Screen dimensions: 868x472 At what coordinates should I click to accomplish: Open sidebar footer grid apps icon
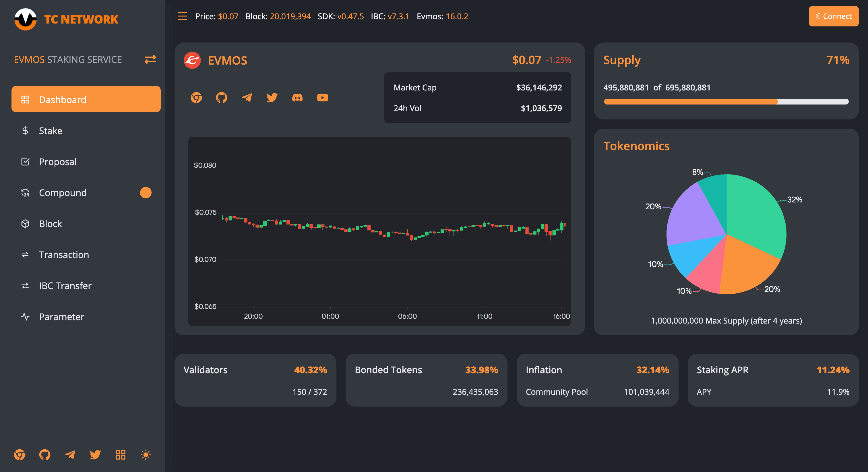coord(121,455)
